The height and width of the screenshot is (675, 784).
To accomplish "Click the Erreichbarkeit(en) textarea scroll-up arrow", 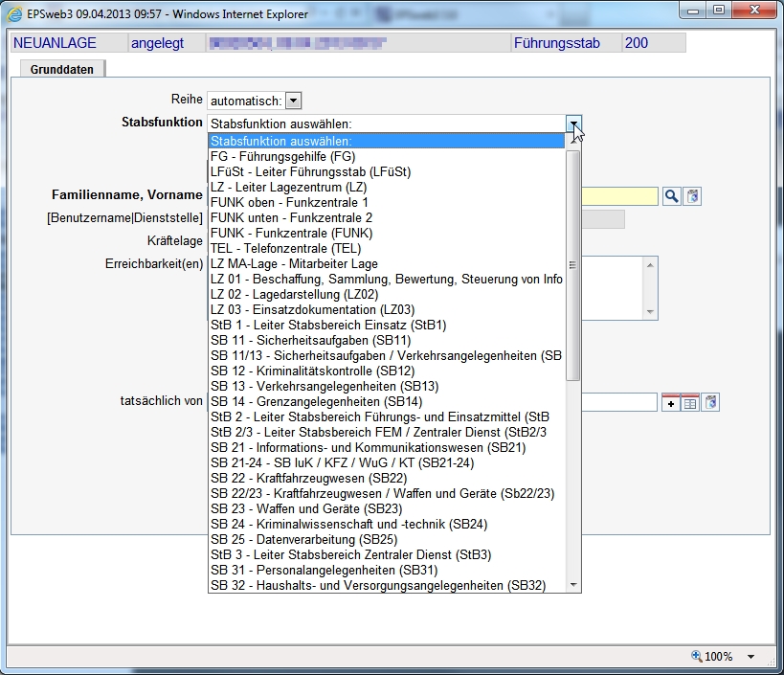I will [650, 265].
